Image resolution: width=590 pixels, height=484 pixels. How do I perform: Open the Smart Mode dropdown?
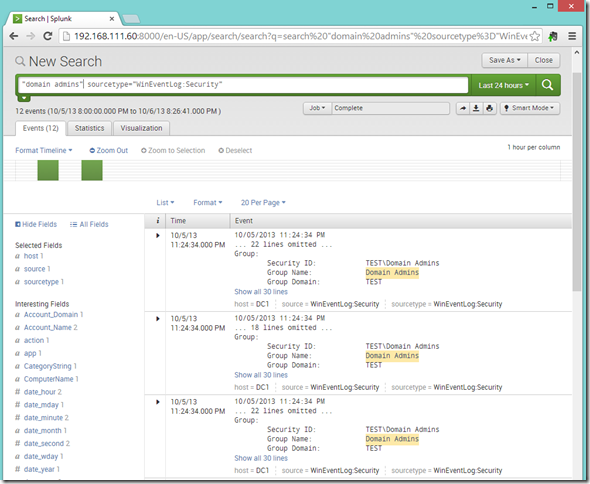click(530, 108)
